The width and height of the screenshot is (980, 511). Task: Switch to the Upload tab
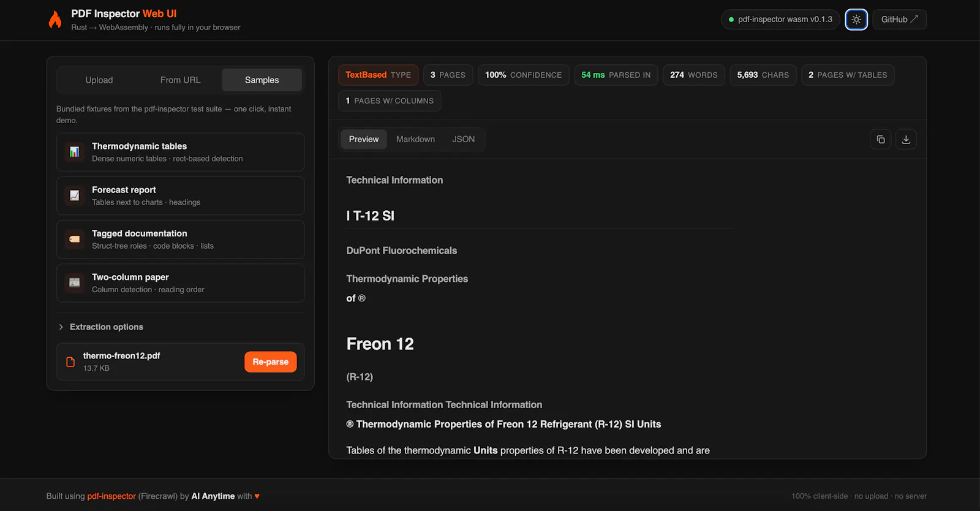pos(99,80)
